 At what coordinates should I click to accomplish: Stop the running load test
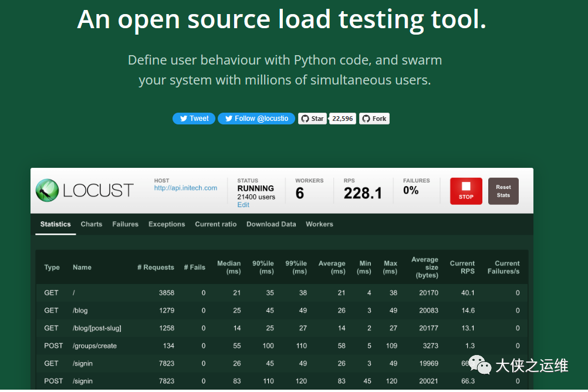(466, 191)
